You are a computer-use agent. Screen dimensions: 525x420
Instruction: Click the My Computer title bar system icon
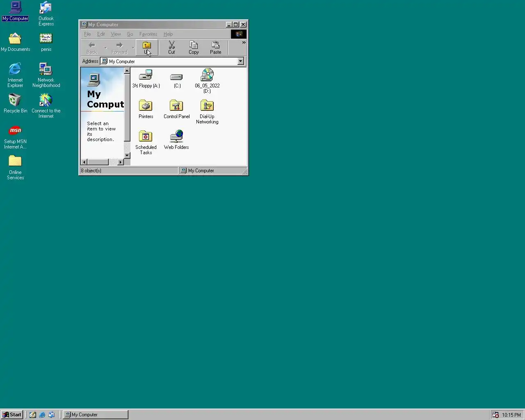(x=84, y=25)
